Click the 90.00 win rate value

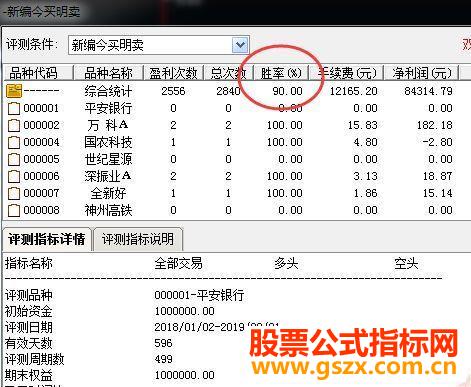[x=287, y=91]
